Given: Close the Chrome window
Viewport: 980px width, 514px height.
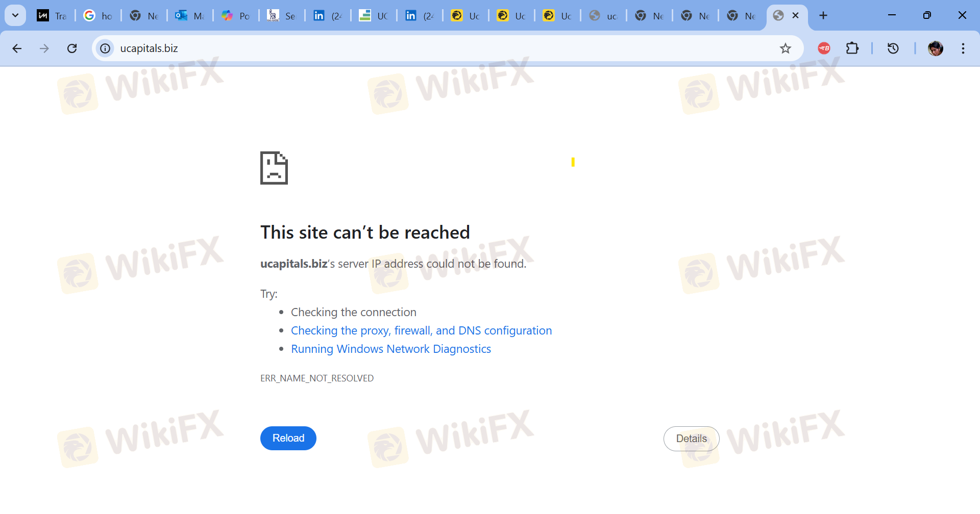Looking at the screenshot, I should coord(962,15).
